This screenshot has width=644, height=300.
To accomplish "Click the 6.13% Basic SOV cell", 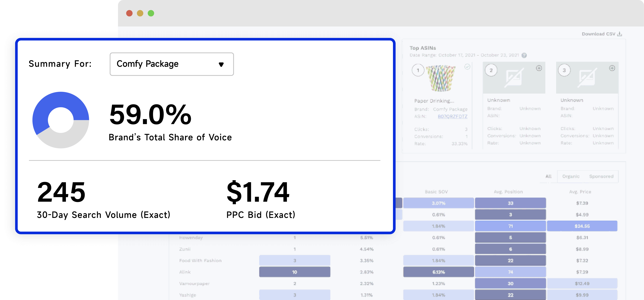I will [x=438, y=272].
